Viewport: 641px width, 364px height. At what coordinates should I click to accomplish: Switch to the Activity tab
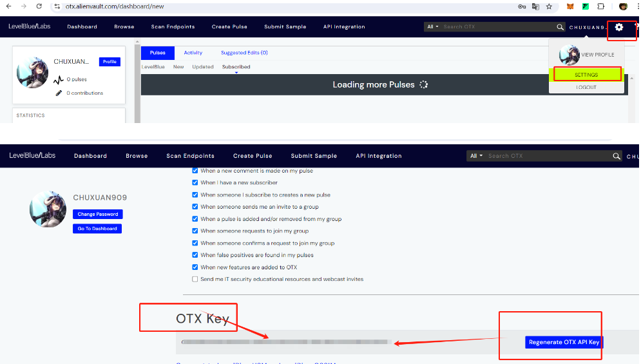pyautogui.click(x=193, y=53)
